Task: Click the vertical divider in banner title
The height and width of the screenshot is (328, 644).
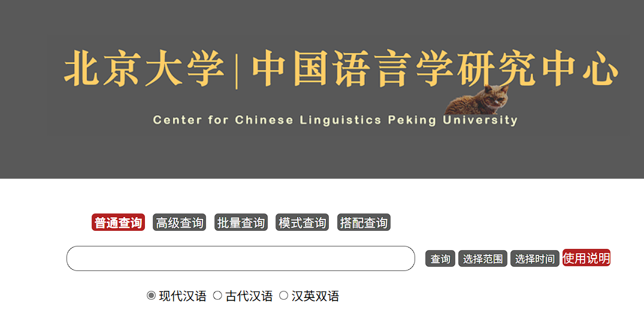Action: 237,70
